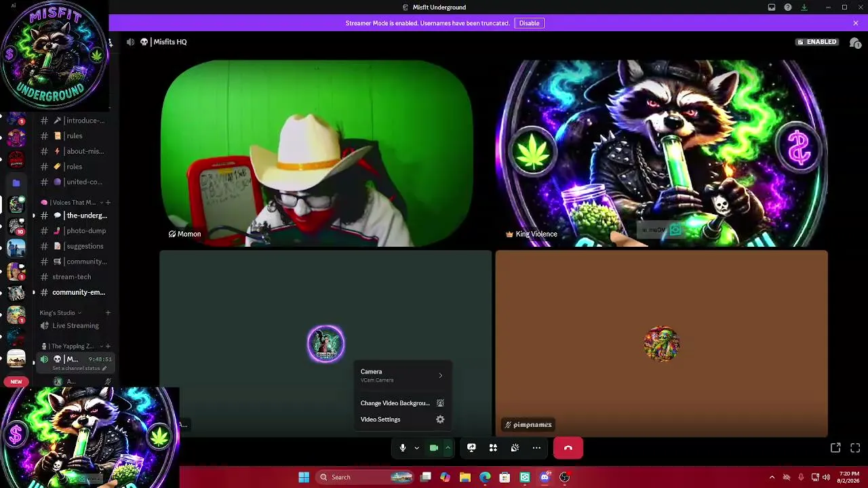Enter full screen for the call

(x=855, y=448)
